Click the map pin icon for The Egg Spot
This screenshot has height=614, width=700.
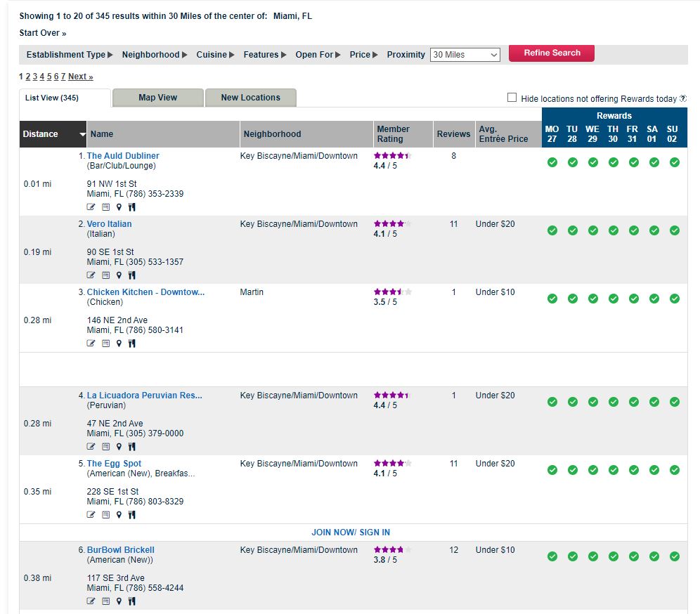click(119, 515)
